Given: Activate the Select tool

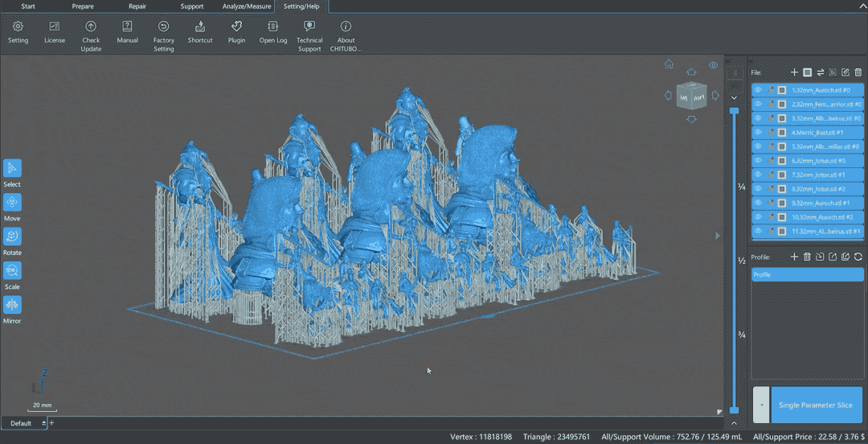Looking at the screenshot, I should point(12,168).
